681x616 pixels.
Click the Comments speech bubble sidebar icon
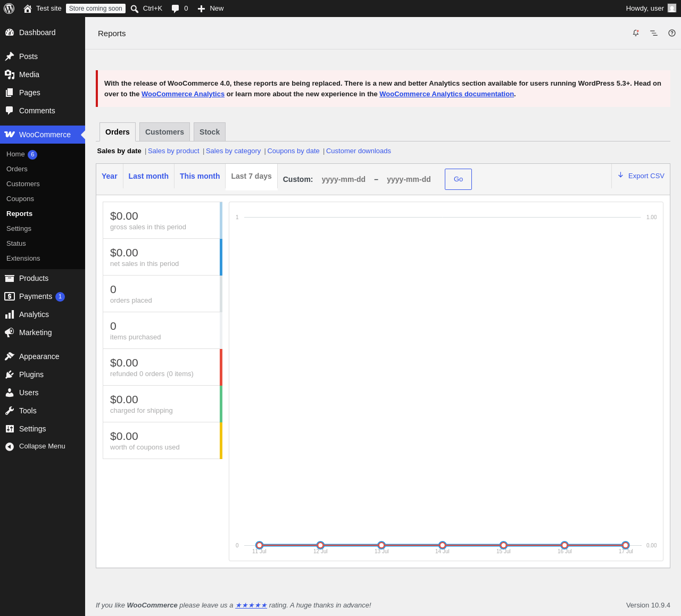click(x=10, y=111)
